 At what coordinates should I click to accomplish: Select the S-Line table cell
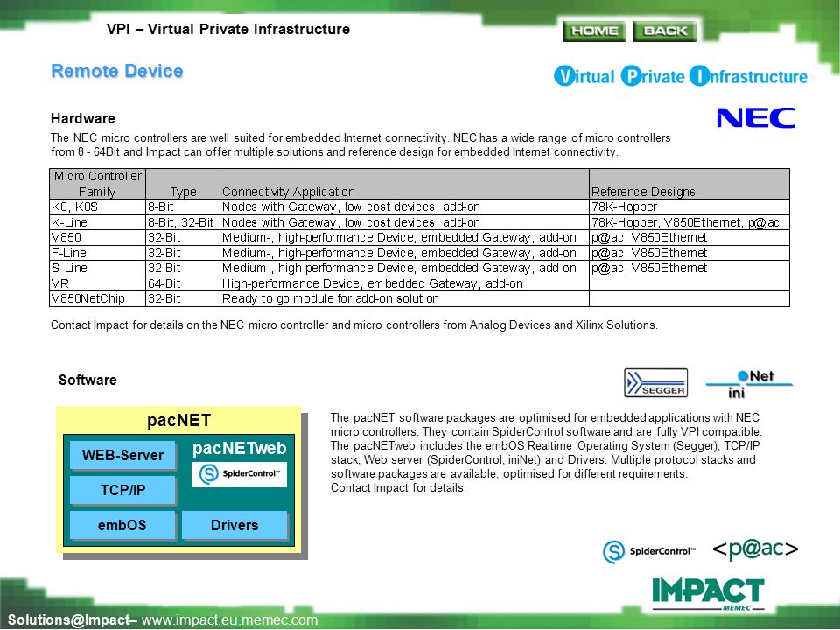97,268
